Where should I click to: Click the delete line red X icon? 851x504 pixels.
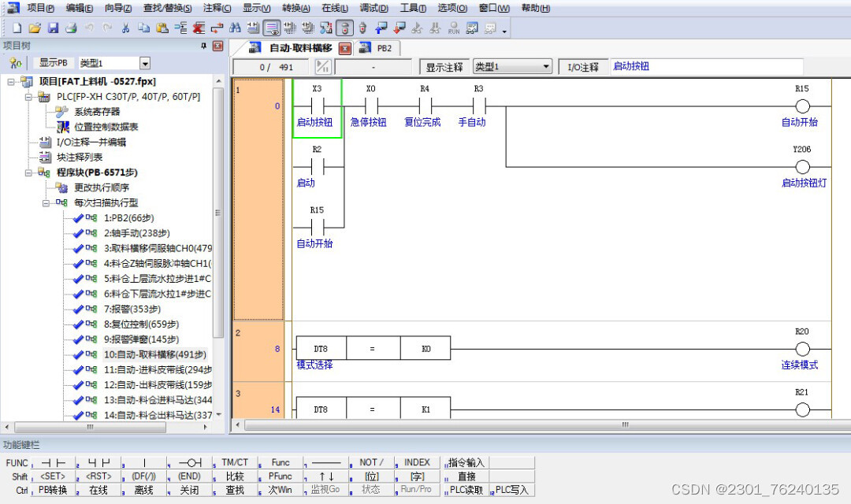pos(199,28)
